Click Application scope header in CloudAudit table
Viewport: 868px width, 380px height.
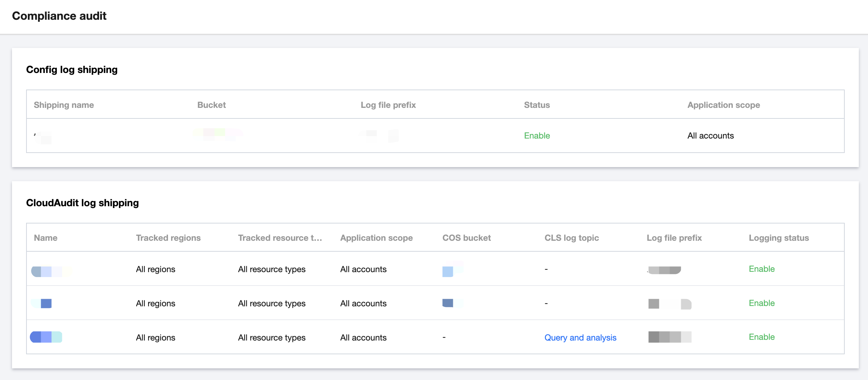[x=376, y=238]
